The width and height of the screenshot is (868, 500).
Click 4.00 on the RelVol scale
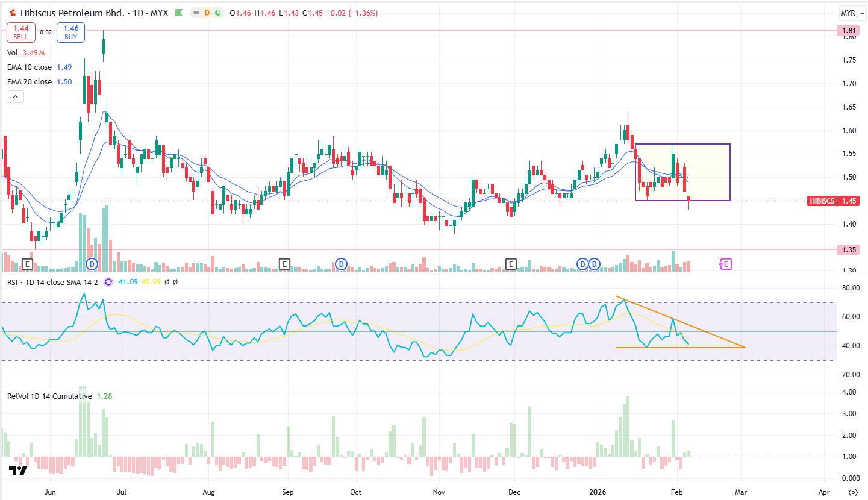point(850,392)
